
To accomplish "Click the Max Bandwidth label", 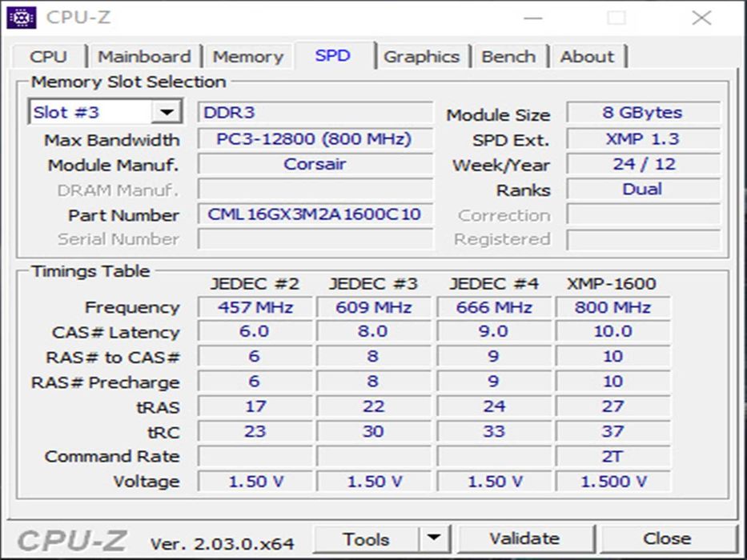I will (x=112, y=141).
